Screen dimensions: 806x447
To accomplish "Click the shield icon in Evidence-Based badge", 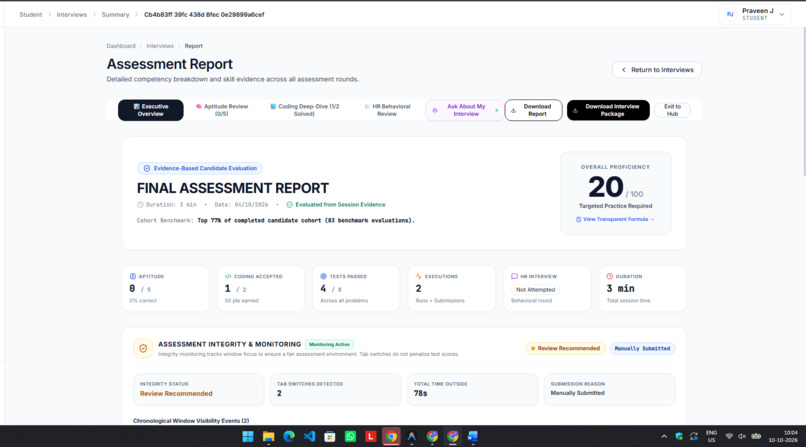I will coord(146,169).
